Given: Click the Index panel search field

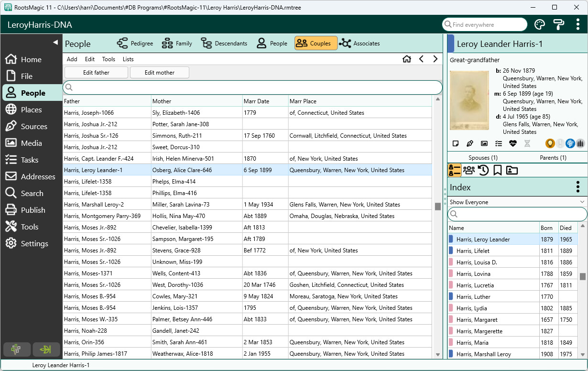Looking at the screenshot, I should click(x=517, y=214).
